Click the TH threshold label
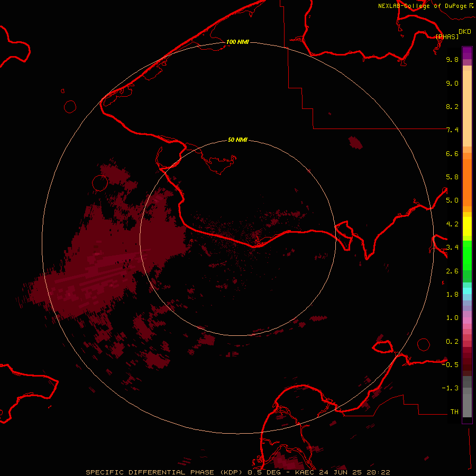Image resolution: width=476 pixels, height=476 pixels. pyautogui.click(x=454, y=412)
